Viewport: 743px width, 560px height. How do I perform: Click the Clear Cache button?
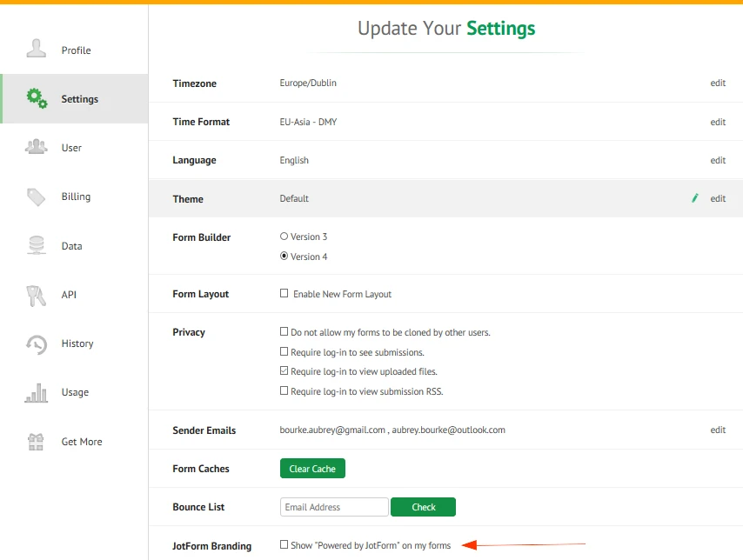[x=312, y=469]
